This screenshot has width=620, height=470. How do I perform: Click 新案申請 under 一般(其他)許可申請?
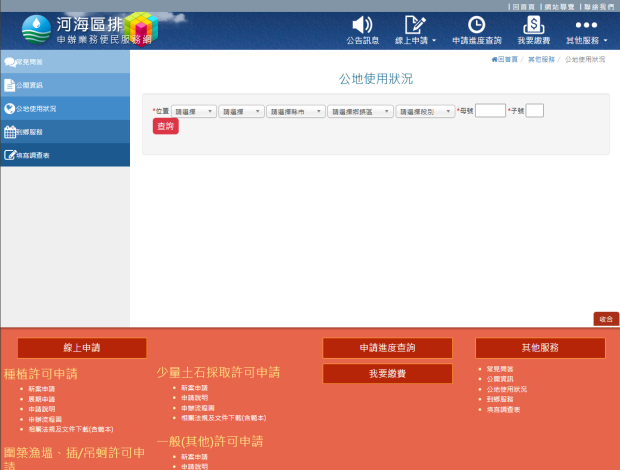tap(194, 457)
